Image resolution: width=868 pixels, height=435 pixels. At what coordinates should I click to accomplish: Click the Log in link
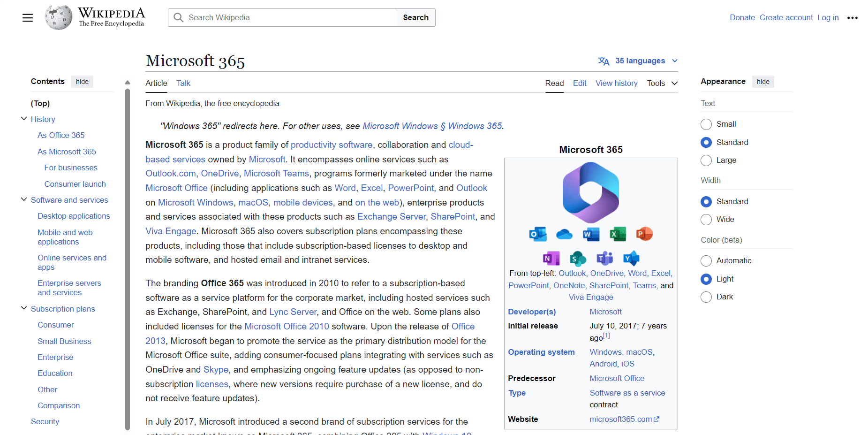828,17
